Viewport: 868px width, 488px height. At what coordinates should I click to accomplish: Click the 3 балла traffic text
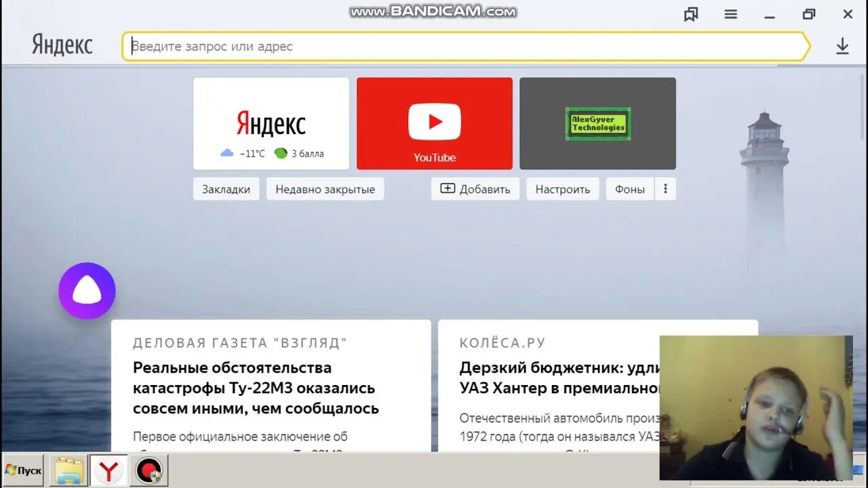tap(308, 154)
